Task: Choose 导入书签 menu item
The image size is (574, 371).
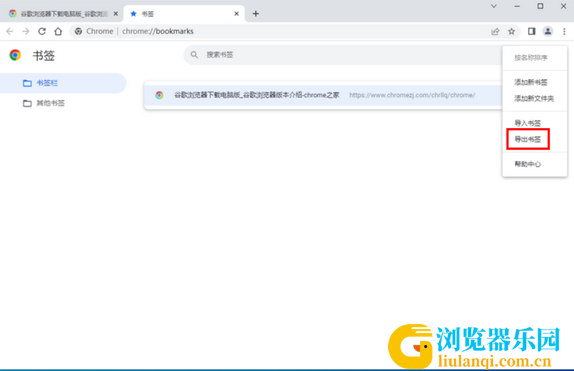Action: [534, 123]
